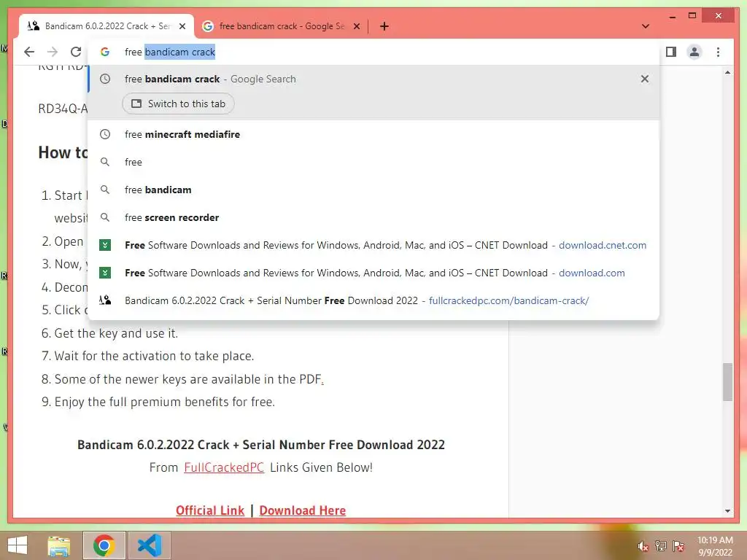
Task: Open the profile avatar menu
Action: coord(694,52)
